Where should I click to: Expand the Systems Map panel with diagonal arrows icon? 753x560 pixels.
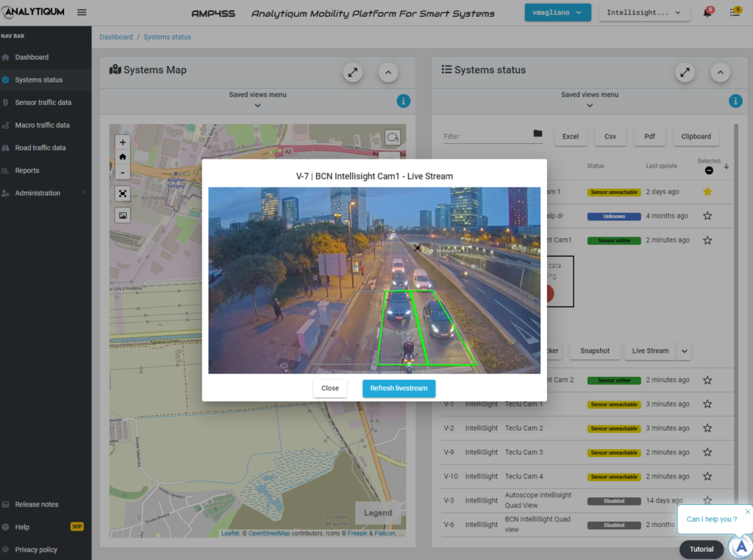[352, 72]
